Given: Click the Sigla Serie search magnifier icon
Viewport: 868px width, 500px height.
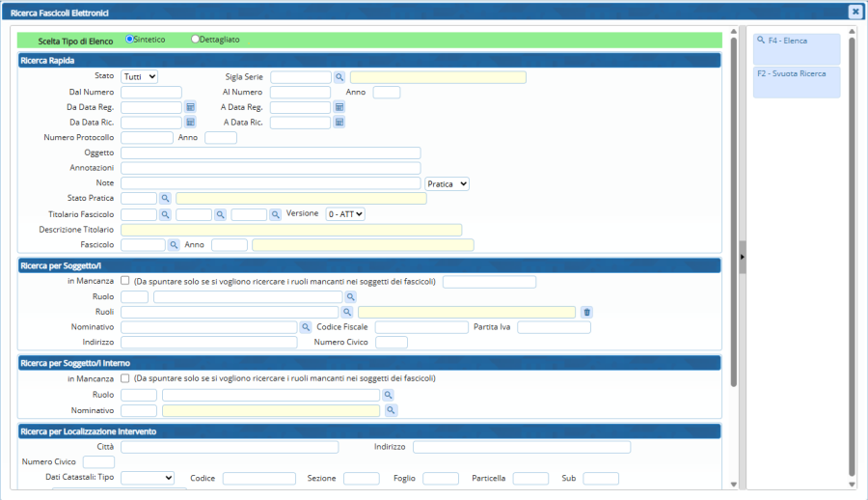Looking at the screenshot, I should click(339, 77).
